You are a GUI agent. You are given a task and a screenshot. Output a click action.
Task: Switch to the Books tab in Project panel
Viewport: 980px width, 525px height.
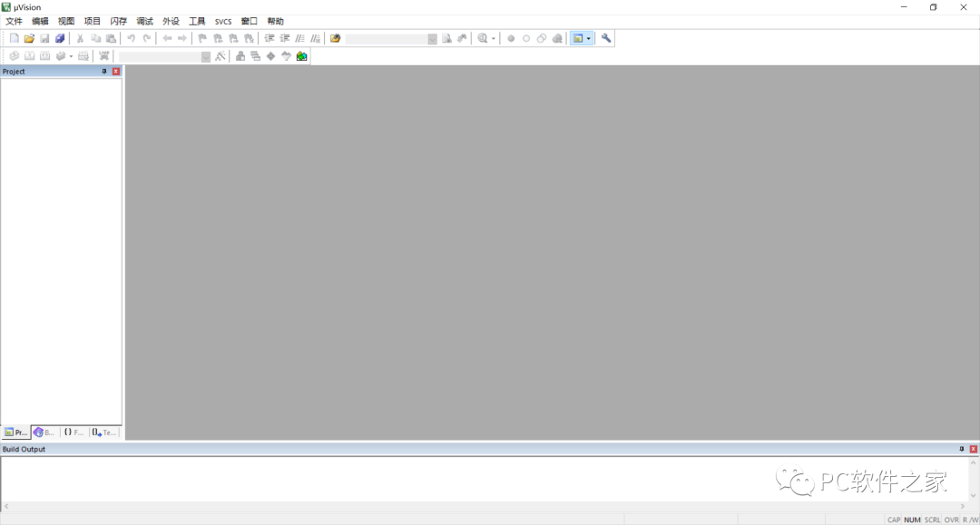coord(44,432)
